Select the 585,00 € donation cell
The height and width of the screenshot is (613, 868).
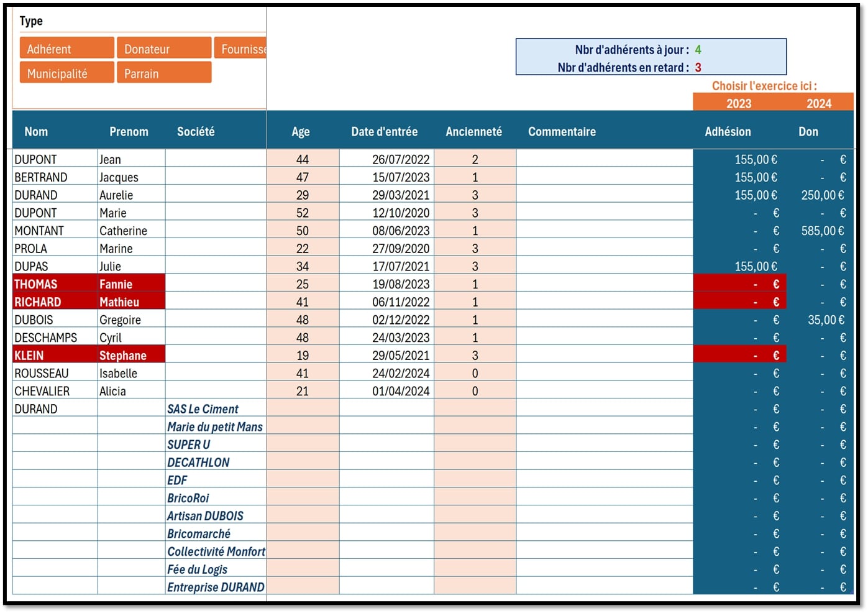click(820, 231)
